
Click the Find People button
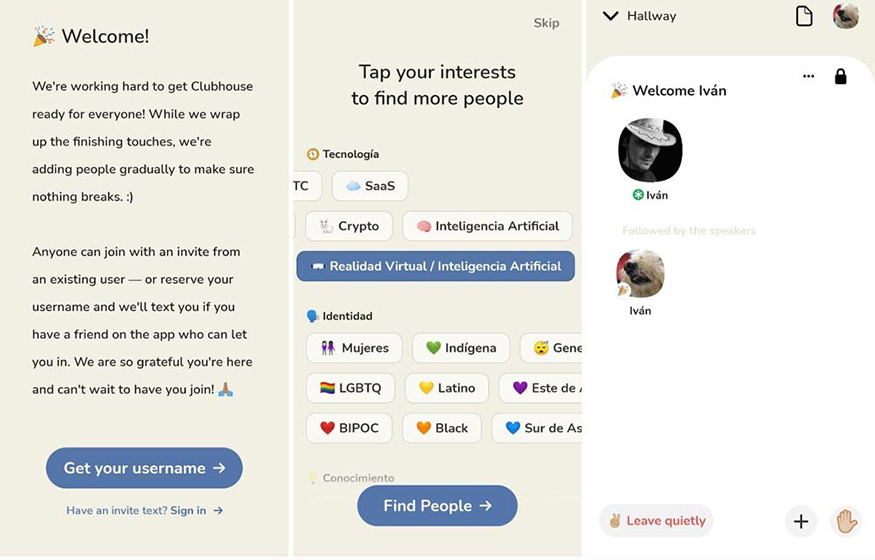click(438, 506)
